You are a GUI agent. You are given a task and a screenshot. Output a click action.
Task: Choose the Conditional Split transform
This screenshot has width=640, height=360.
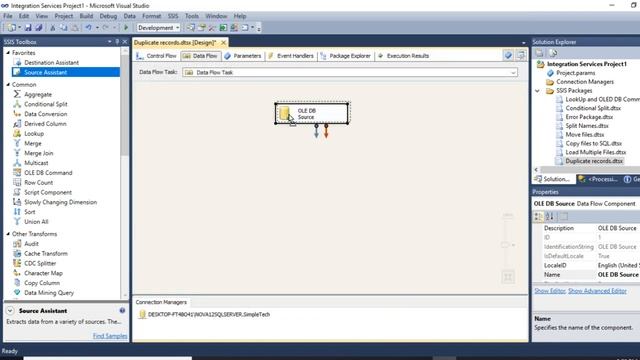click(x=46, y=104)
